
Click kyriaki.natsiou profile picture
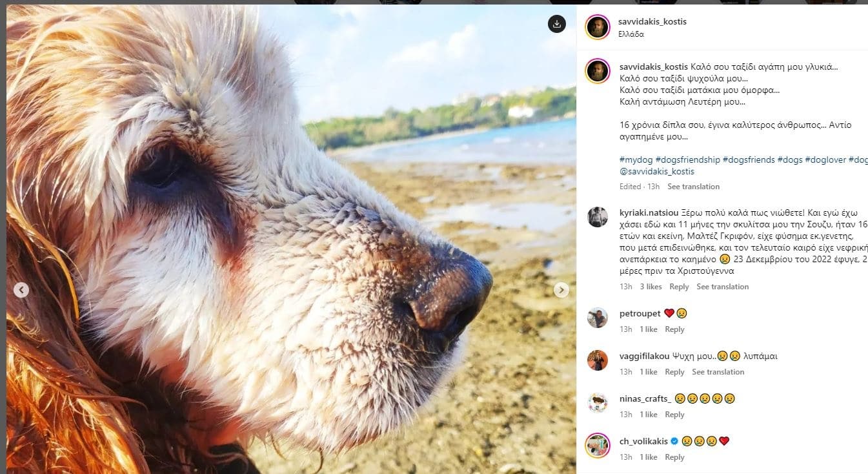(x=597, y=217)
